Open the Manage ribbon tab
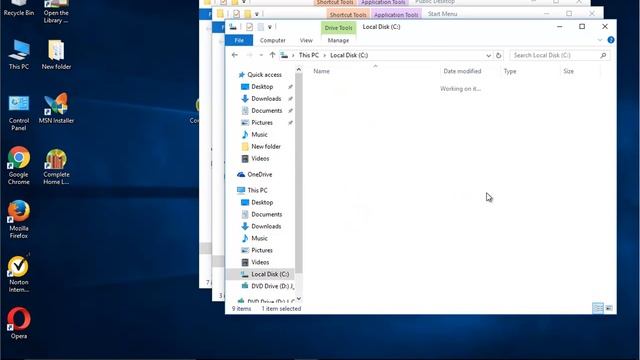The image size is (640, 360). 338,40
